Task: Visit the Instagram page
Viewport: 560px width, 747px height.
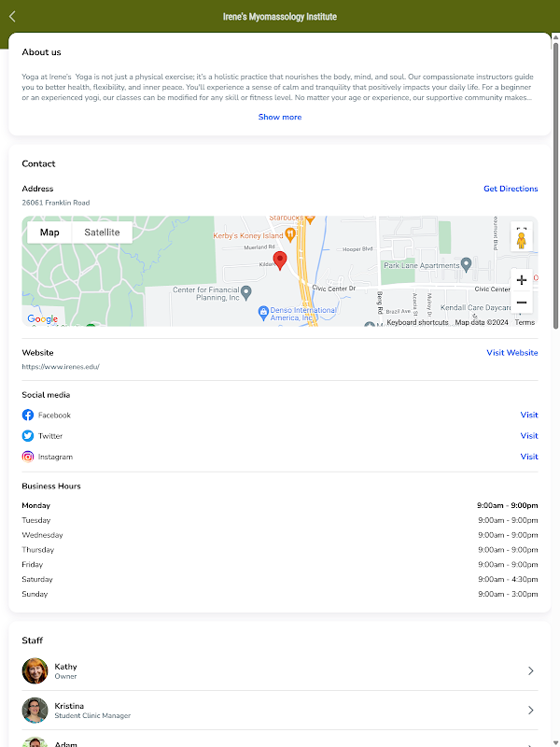Action: coord(529,457)
